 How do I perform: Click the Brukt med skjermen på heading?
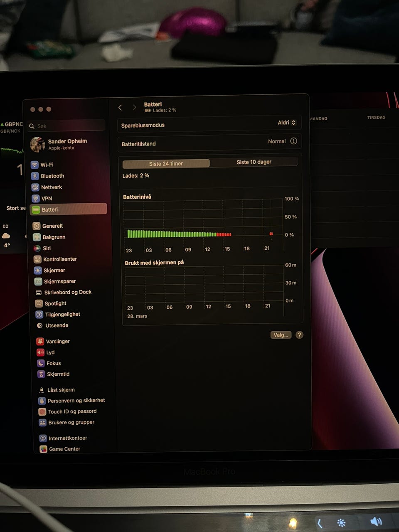click(x=154, y=262)
